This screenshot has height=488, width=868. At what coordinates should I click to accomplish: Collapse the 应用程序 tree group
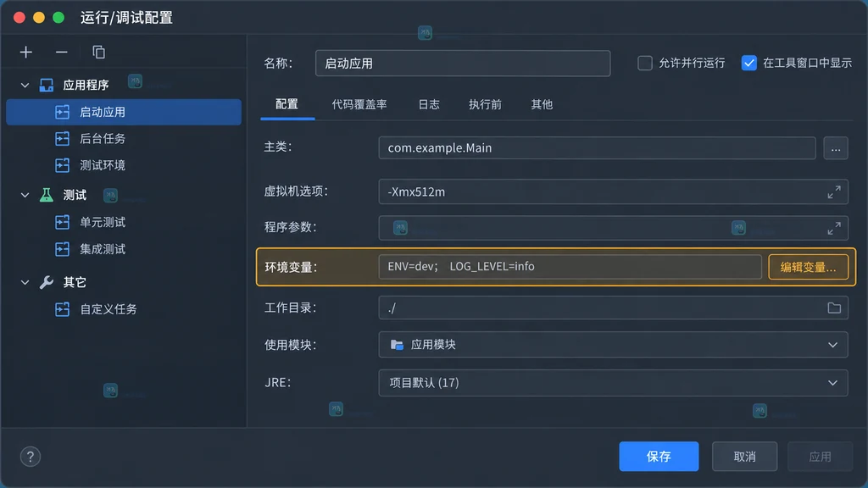pyautogui.click(x=25, y=86)
